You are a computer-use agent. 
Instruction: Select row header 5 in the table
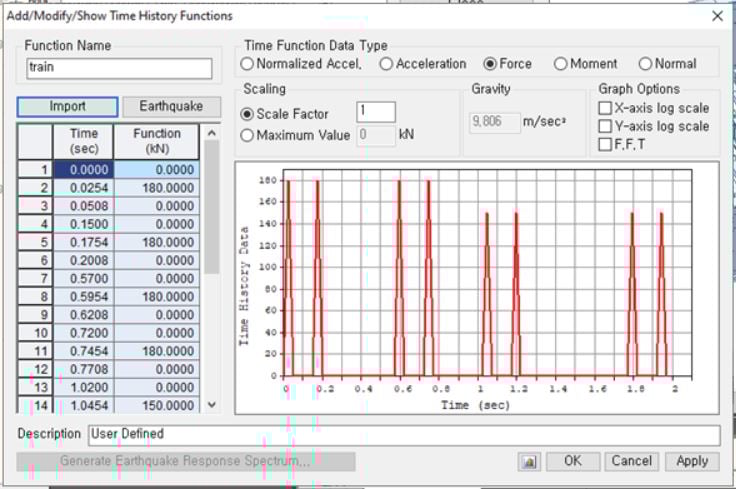pos(35,243)
